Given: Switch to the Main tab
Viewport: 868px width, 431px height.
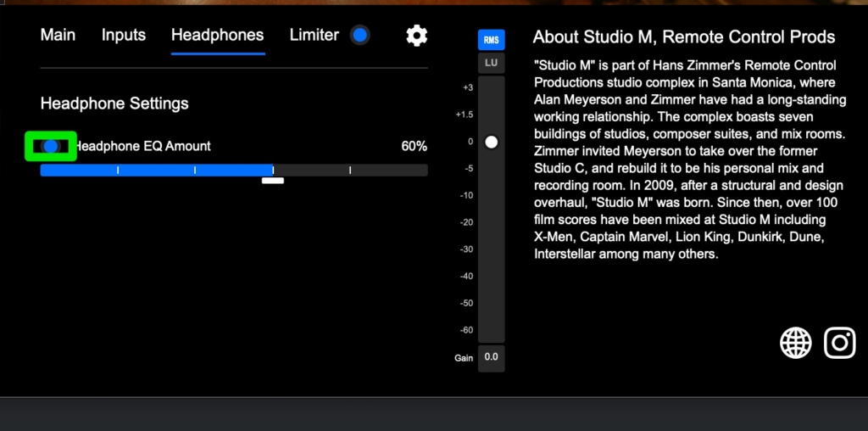Looking at the screenshot, I should click(58, 36).
